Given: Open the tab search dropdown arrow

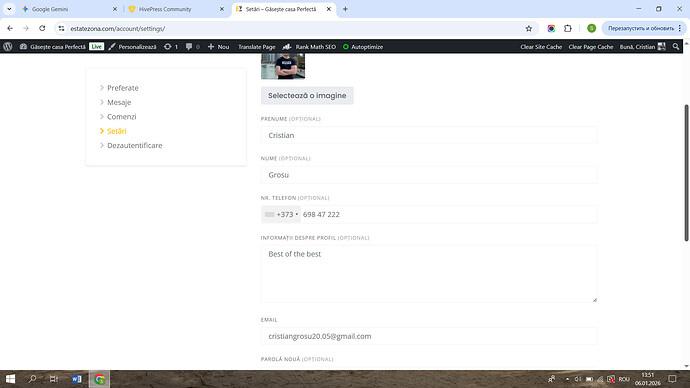Looking at the screenshot, I should [x=9, y=9].
